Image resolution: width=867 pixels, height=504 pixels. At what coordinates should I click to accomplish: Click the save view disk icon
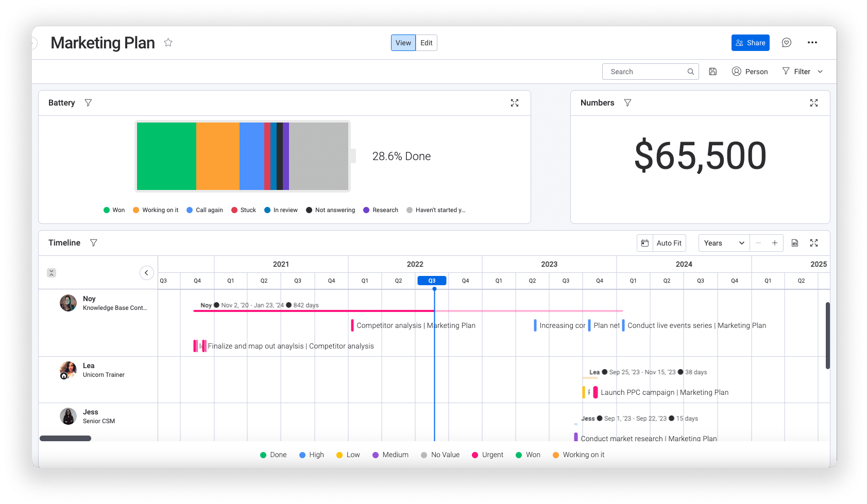point(712,72)
